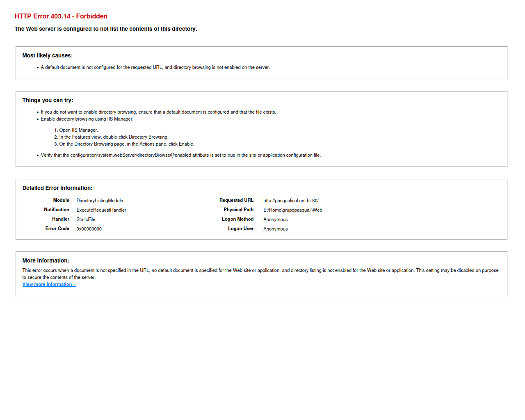Click the Logon User label
This screenshot has height=420, width=525.
(x=241, y=228)
